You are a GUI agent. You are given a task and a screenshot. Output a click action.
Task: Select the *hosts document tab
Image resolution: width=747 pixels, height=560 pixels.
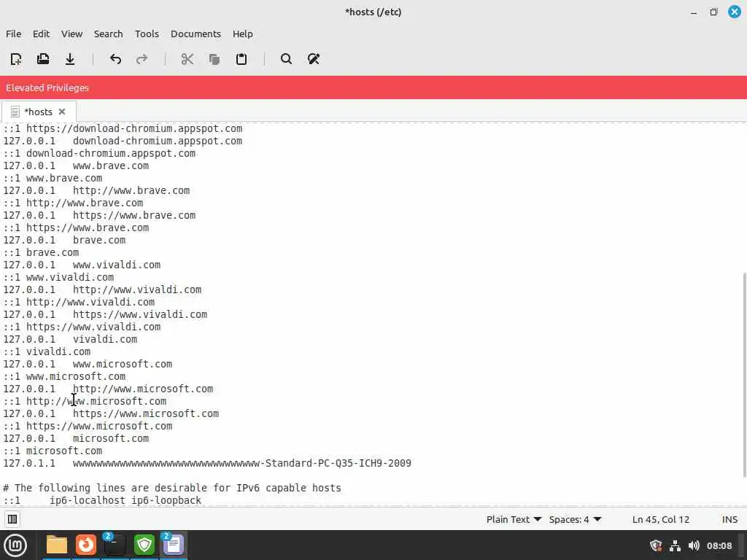coord(38,112)
